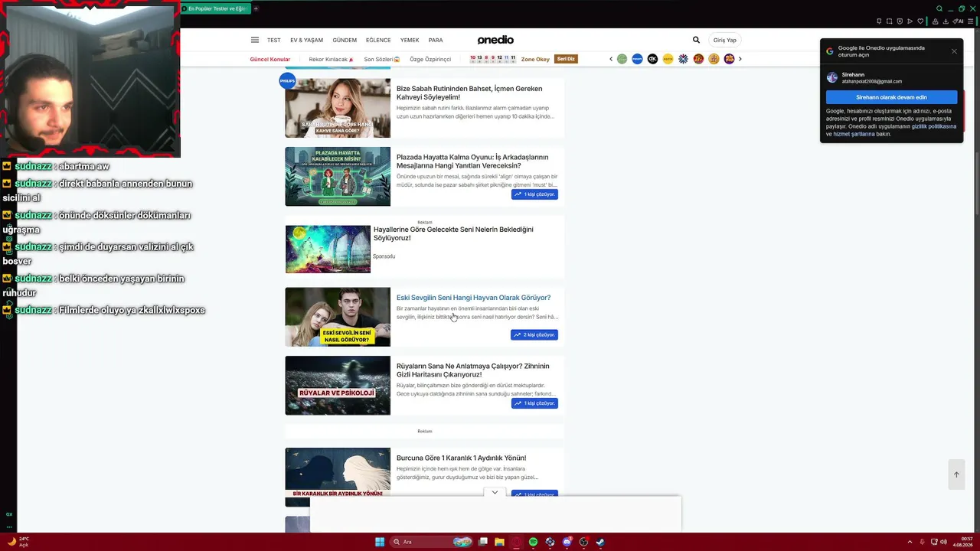The width and height of the screenshot is (980, 551).
Task: Close the Google sign-in popup
Action: [954, 51]
